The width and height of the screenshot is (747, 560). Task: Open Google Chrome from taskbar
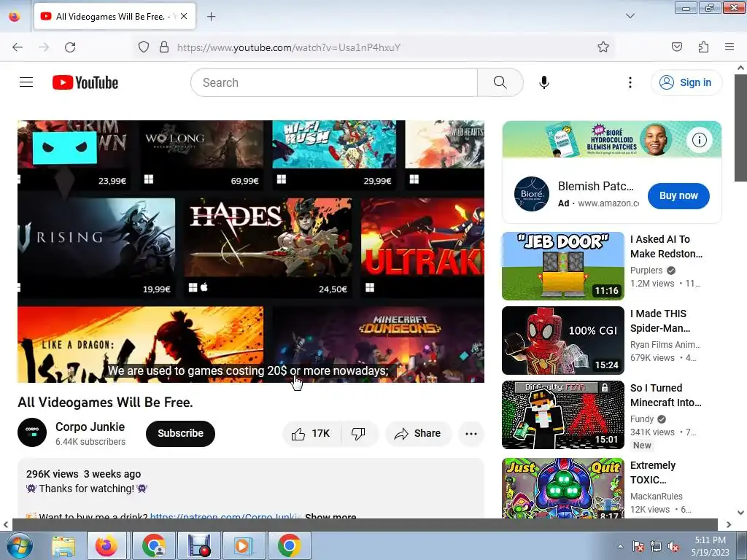289,545
